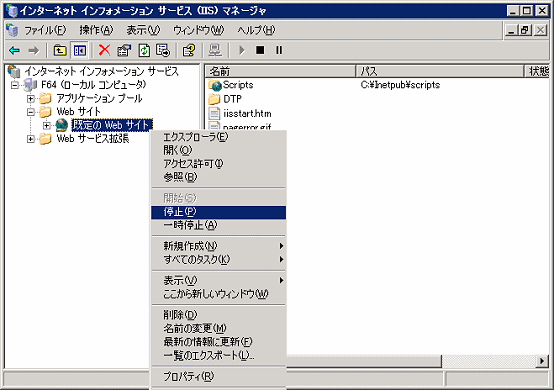Open the 表示(V) menu in menu bar
The height and width of the screenshot is (390, 554).
pyautogui.click(x=143, y=30)
